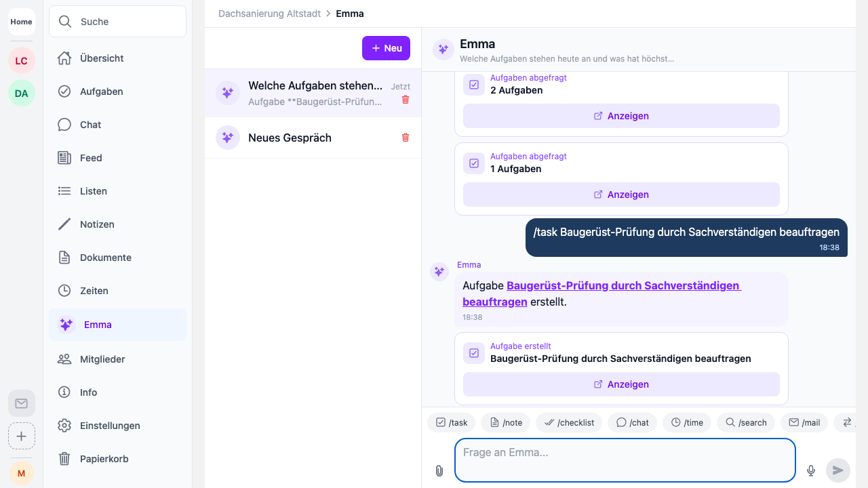Click the plus icon to add workspace
The image size is (868, 488).
coord(22,436)
